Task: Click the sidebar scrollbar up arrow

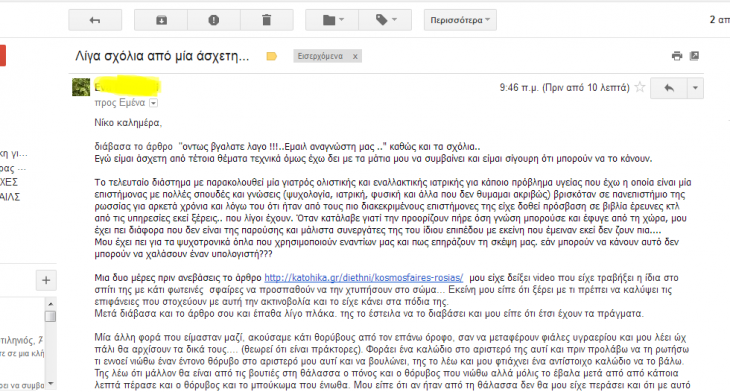Action: tap(51, 304)
